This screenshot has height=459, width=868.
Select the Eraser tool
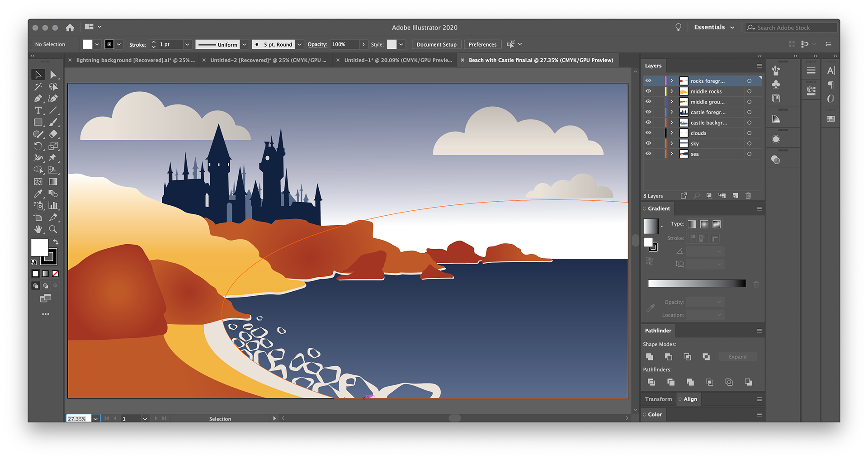(53, 134)
